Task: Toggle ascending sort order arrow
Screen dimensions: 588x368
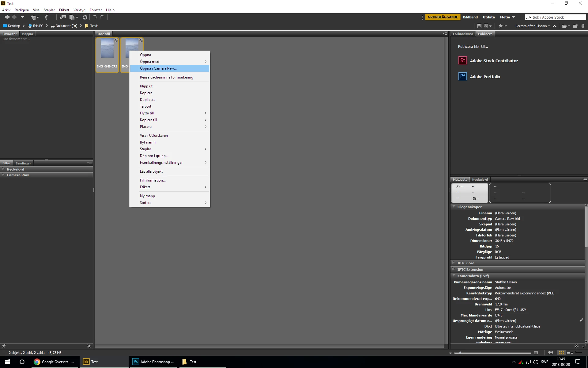Action: (555, 26)
